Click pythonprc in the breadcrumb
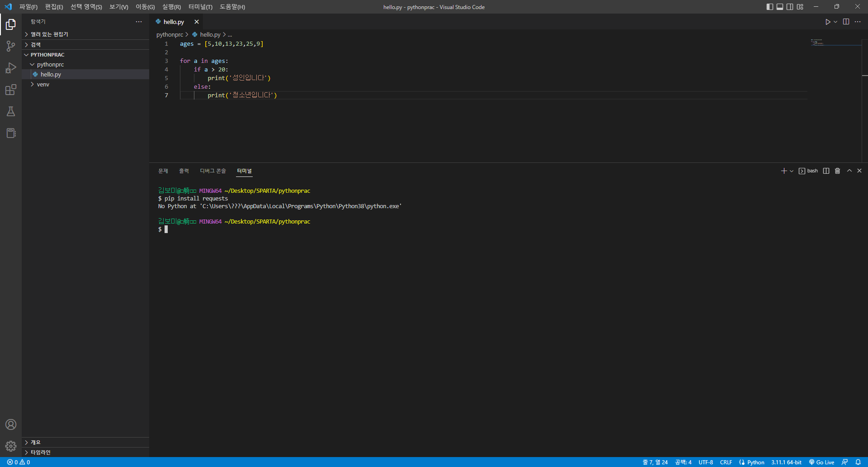The width and height of the screenshot is (868, 467). [170, 34]
